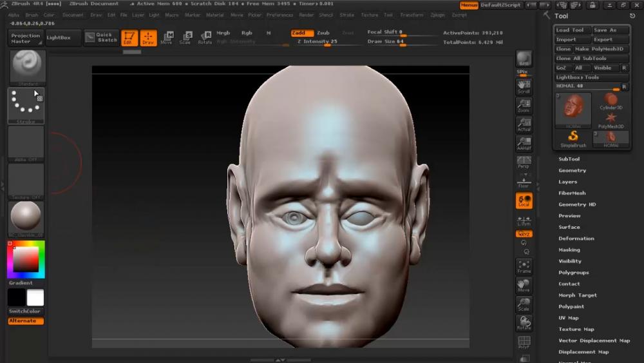Viewport: 644px width, 363px height.
Task: Click the AAHalf zoom icon
Action: pos(524,143)
